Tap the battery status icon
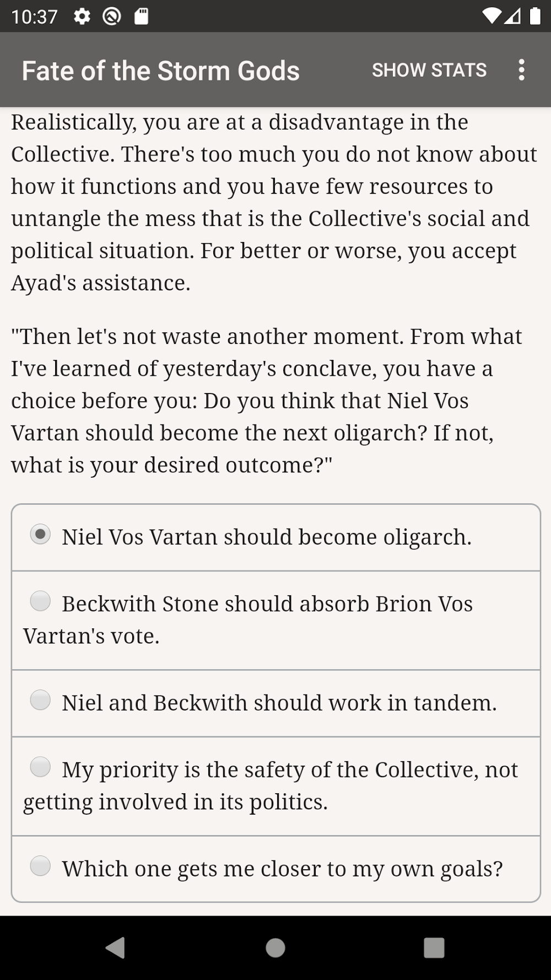The width and height of the screenshot is (551, 980). tap(535, 17)
